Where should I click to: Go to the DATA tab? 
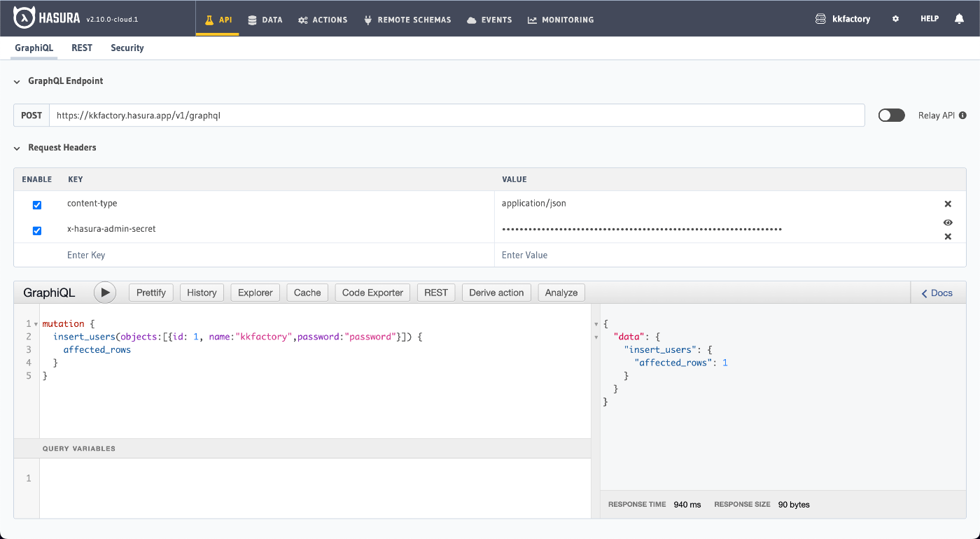(265, 20)
